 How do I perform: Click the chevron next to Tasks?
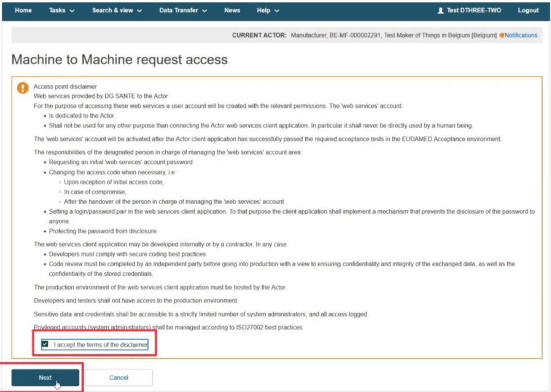(72, 11)
